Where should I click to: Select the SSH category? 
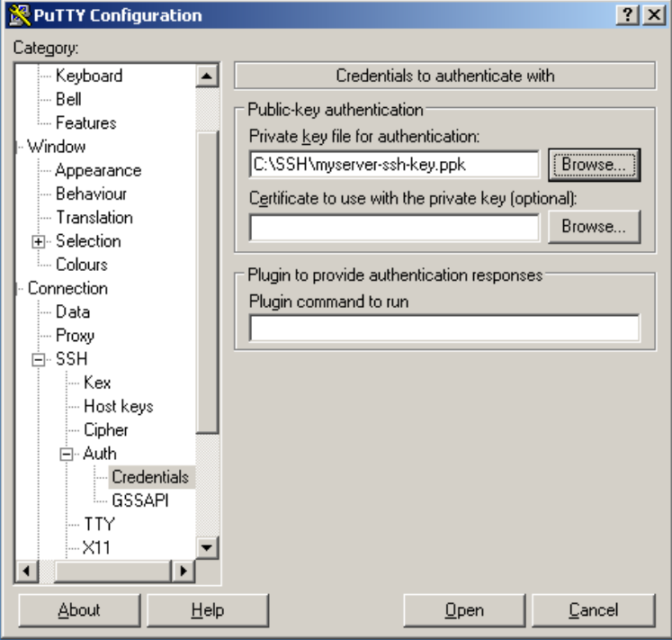(x=72, y=358)
